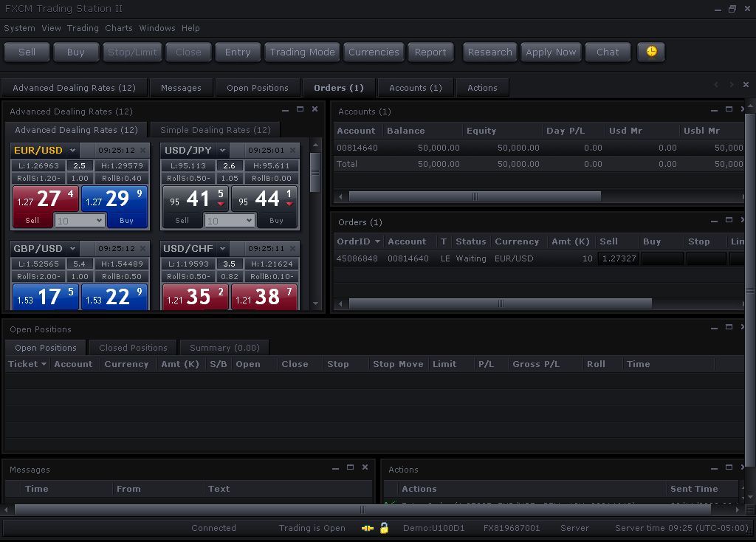Expand the EUR/USD symbol dropdown arrow
Image resolution: width=756 pixels, height=542 pixels.
tap(72, 151)
